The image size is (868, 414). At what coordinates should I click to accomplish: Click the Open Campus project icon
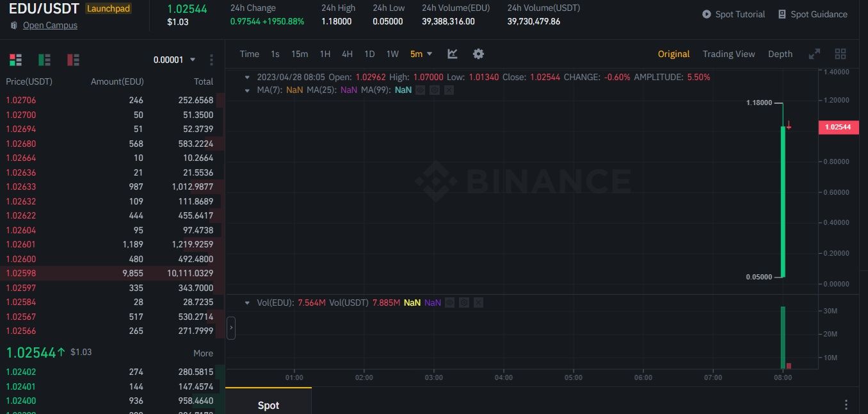pyautogui.click(x=14, y=25)
